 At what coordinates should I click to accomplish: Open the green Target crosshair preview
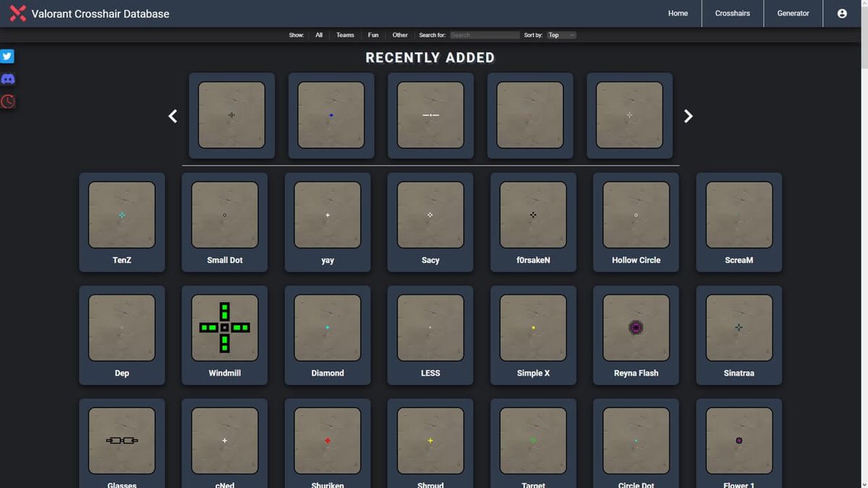coord(533,440)
